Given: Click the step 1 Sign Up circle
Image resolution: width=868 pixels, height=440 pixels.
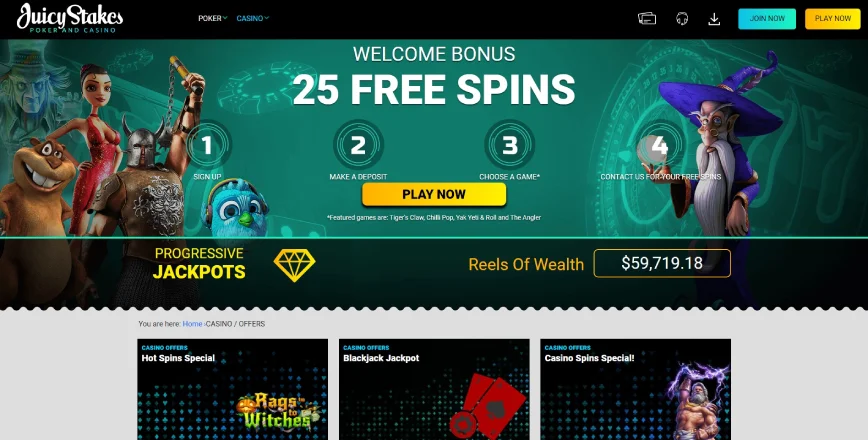Looking at the screenshot, I should (x=207, y=145).
